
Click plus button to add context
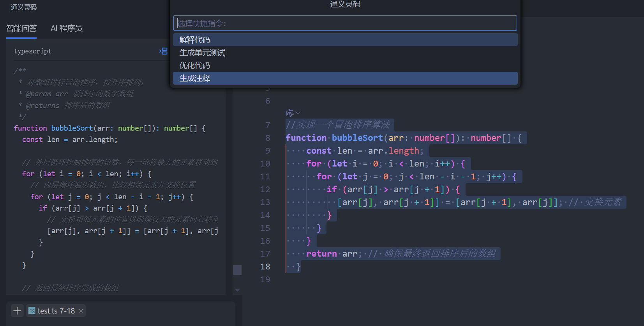point(17,311)
